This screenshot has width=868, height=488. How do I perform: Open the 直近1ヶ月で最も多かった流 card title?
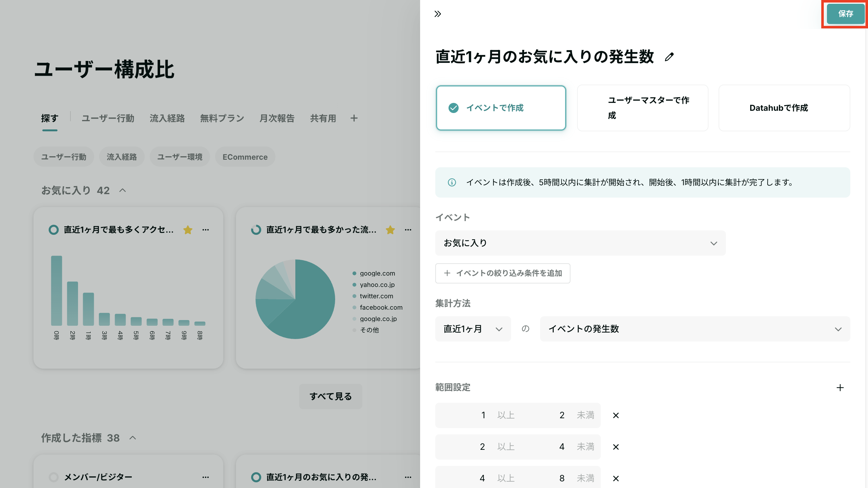[321, 230]
